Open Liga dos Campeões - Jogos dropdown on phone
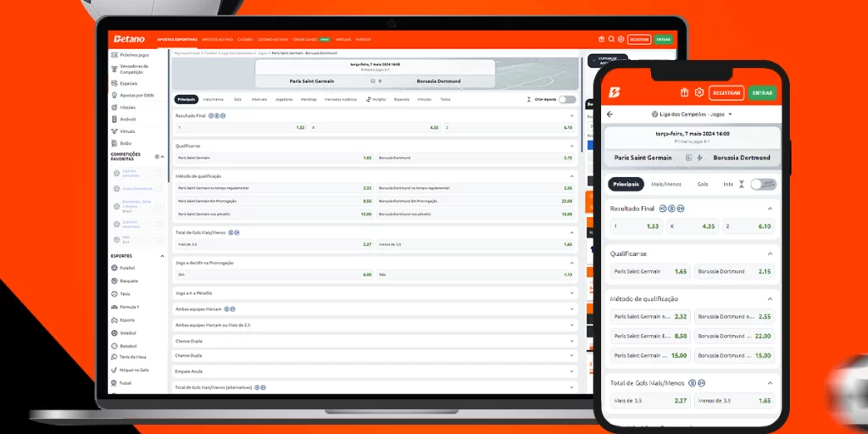 [692, 114]
